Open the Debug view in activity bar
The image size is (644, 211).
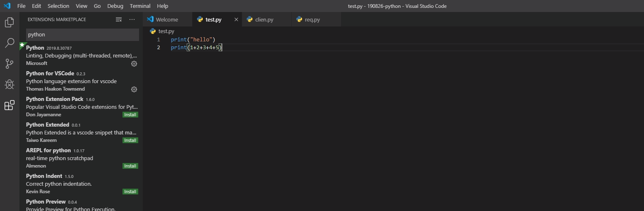[9, 84]
